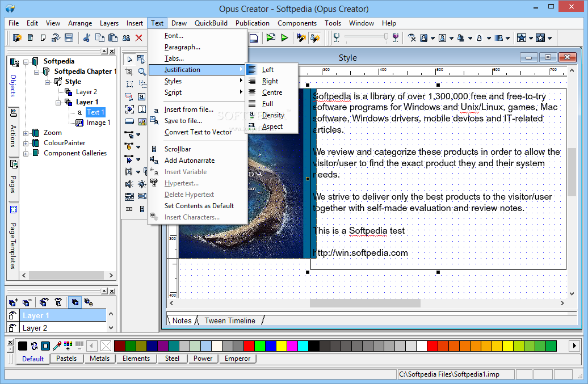Click the Find binoculars icon

tap(127, 38)
